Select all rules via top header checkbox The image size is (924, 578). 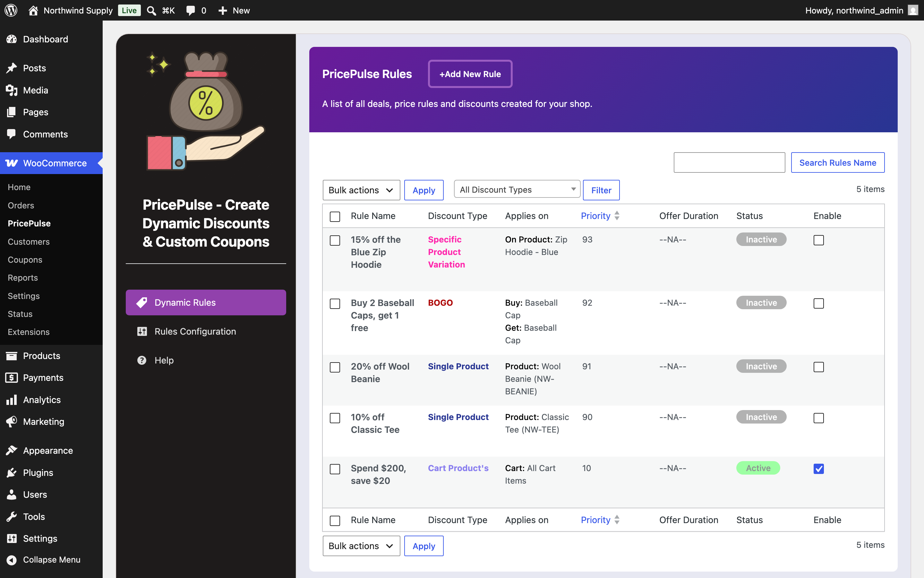click(335, 217)
